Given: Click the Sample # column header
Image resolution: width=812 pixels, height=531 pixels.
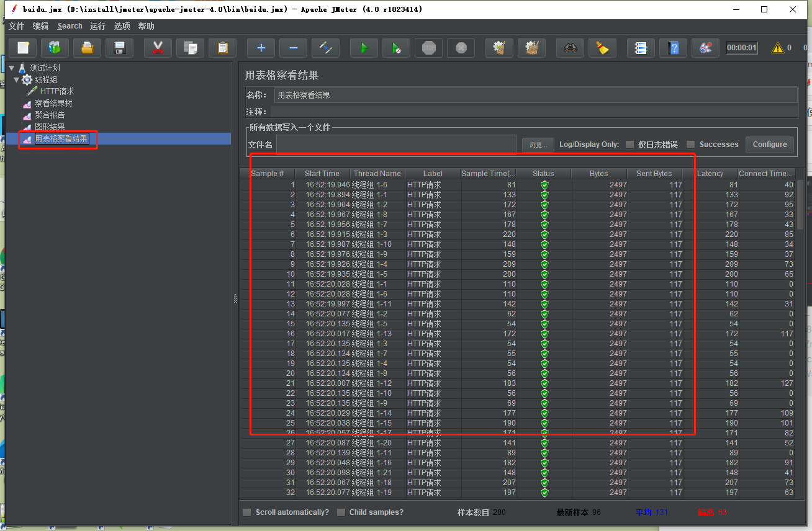Looking at the screenshot, I should [x=268, y=174].
